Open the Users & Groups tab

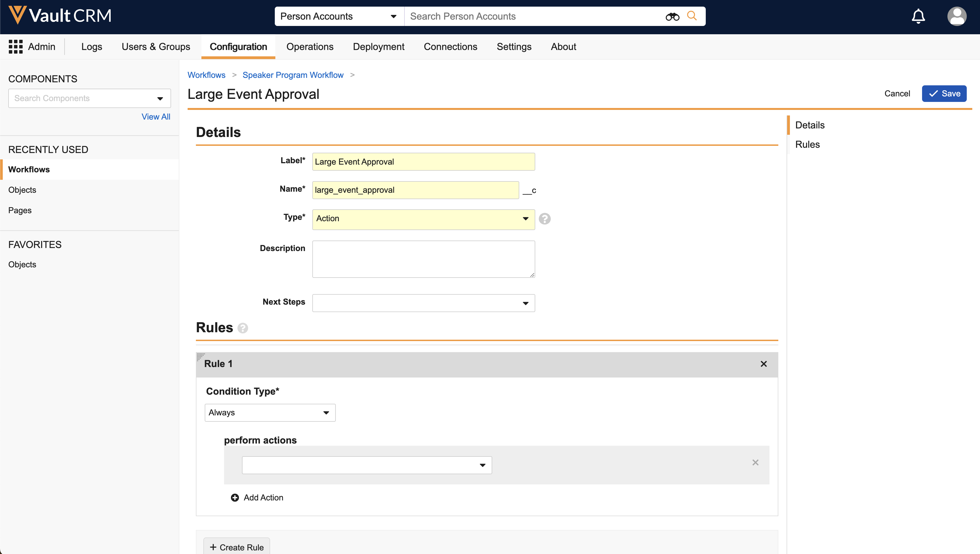click(x=156, y=46)
